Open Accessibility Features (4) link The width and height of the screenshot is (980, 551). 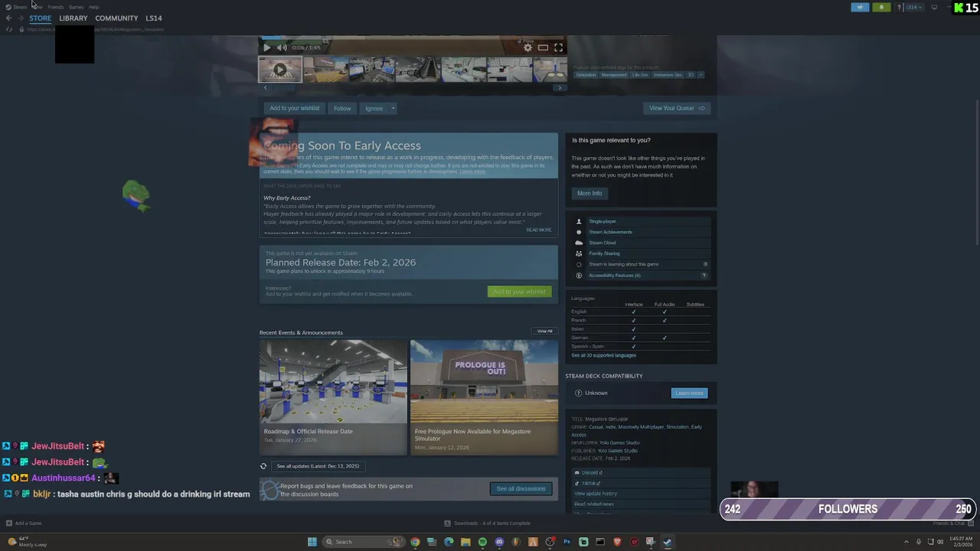tap(614, 275)
